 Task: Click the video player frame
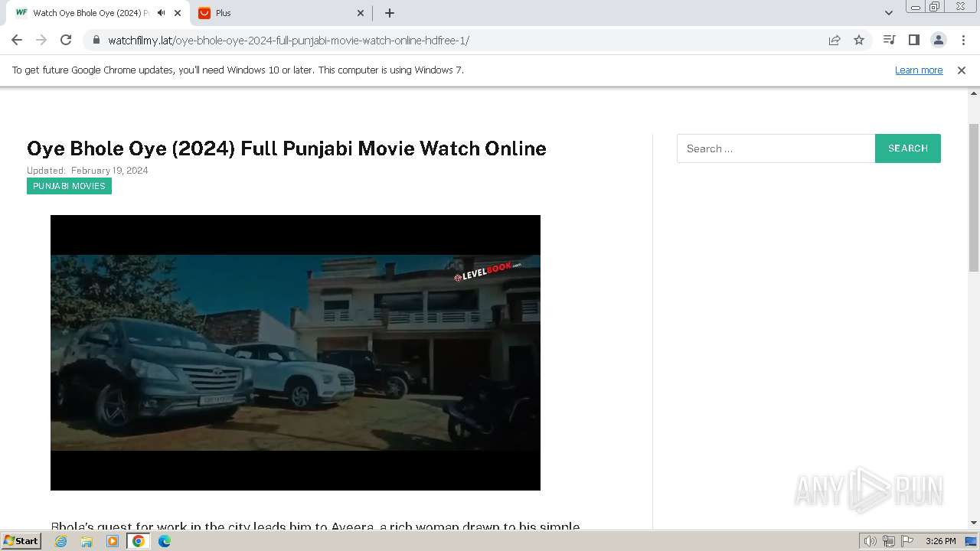tap(296, 353)
